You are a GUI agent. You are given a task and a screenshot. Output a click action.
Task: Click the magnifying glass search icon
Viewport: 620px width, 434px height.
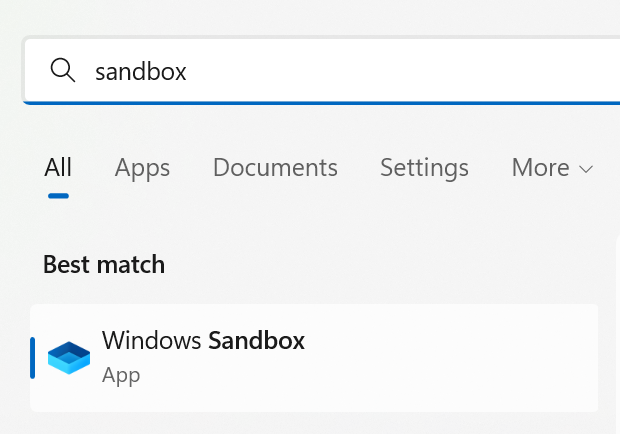point(62,70)
